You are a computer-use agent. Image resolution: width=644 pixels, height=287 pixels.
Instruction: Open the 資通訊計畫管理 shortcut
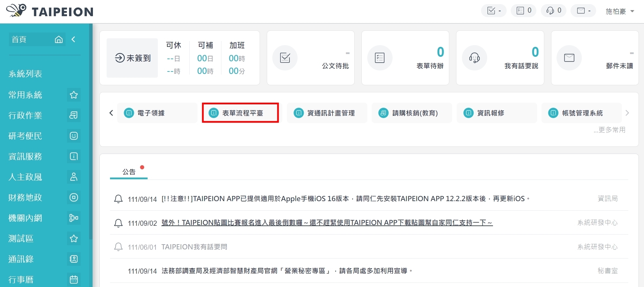tap(327, 113)
